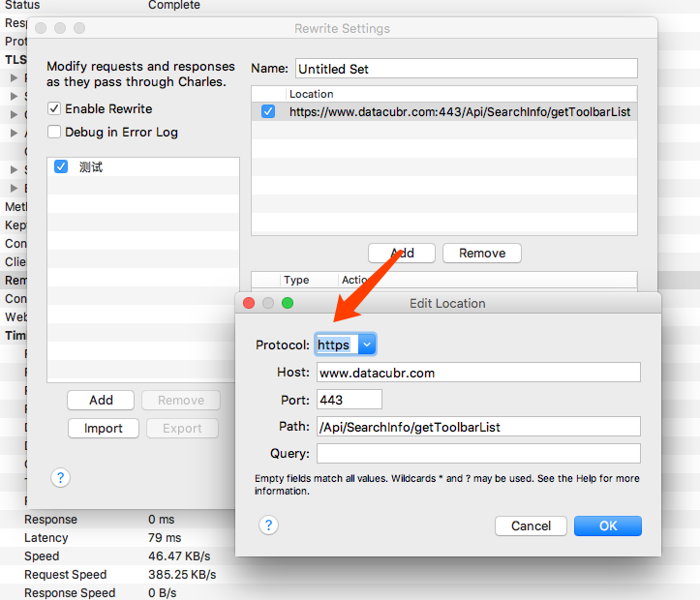Image resolution: width=700 pixels, height=600 pixels.
Task: Cancel the Edit Location dialog
Action: coord(531,525)
